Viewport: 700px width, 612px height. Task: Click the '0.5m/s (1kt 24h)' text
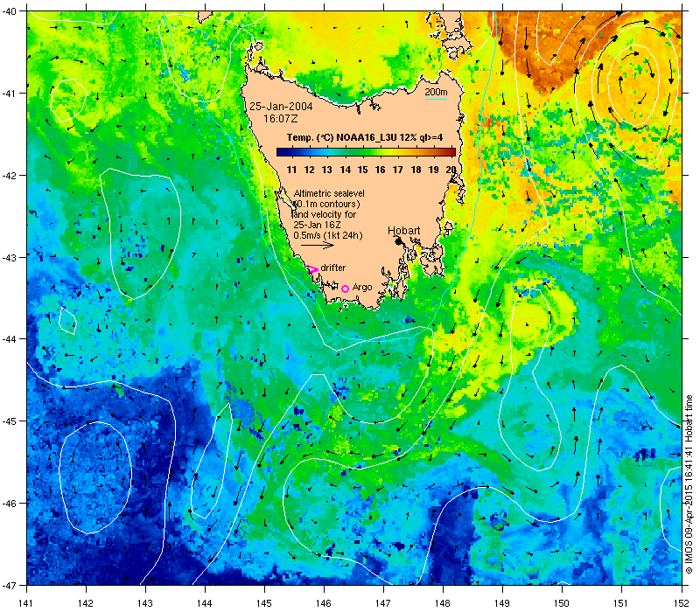pyautogui.click(x=327, y=235)
